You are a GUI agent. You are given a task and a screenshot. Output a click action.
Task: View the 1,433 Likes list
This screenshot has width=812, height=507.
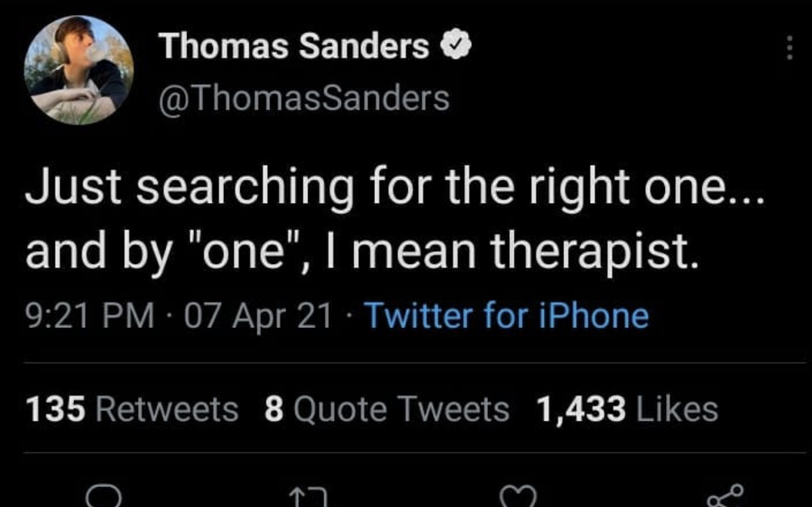pos(627,409)
